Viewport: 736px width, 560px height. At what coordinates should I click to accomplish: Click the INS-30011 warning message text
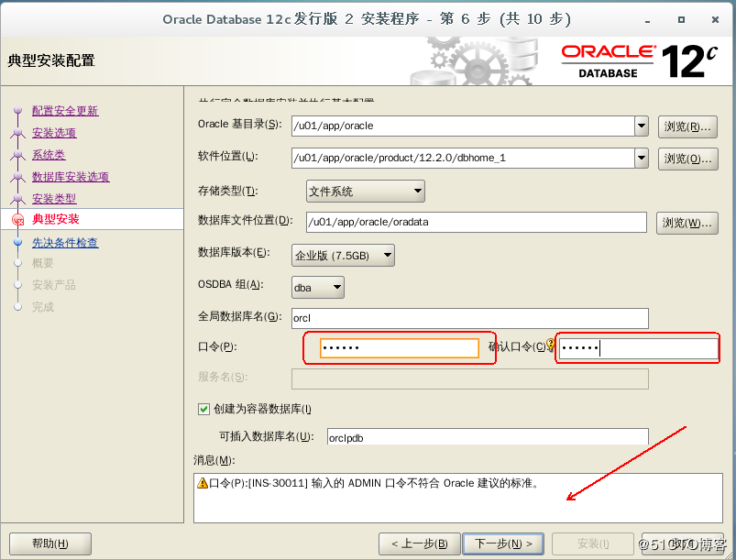click(374, 483)
